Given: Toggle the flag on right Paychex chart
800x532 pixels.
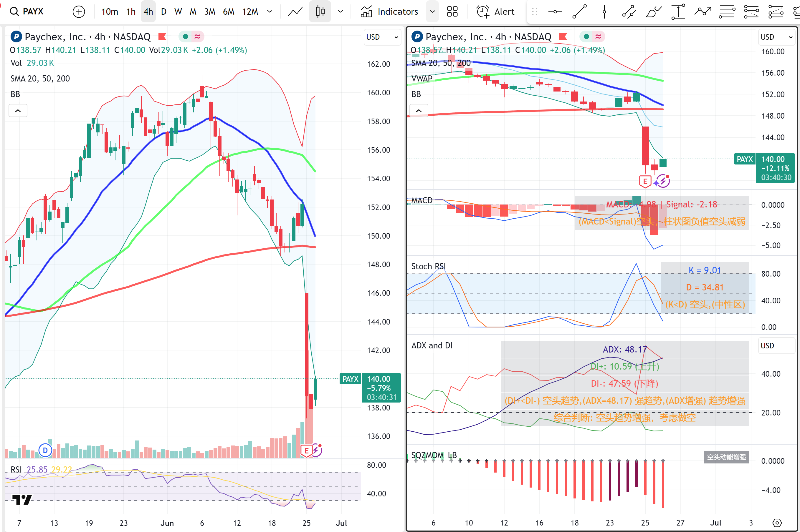Looking at the screenshot, I should pyautogui.click(x=563, y=36).
